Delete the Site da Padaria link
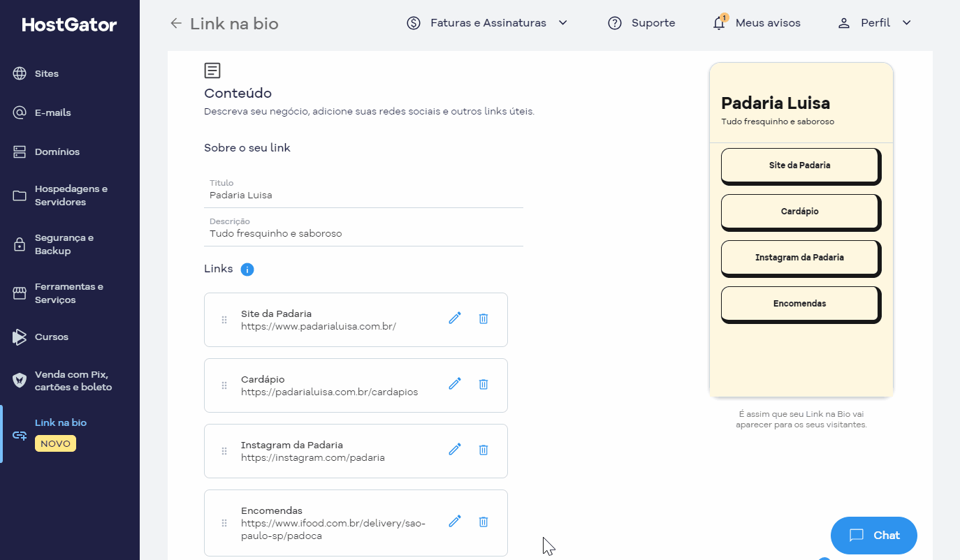Image resolution: width=960 pixels, height=560 pixels. 483,318
